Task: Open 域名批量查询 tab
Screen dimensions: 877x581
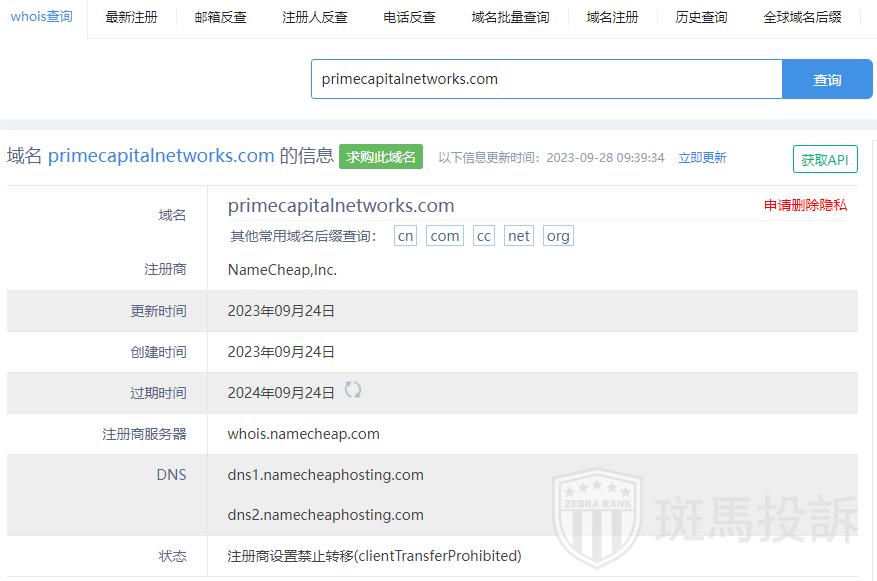Action: tap(510, 17)
